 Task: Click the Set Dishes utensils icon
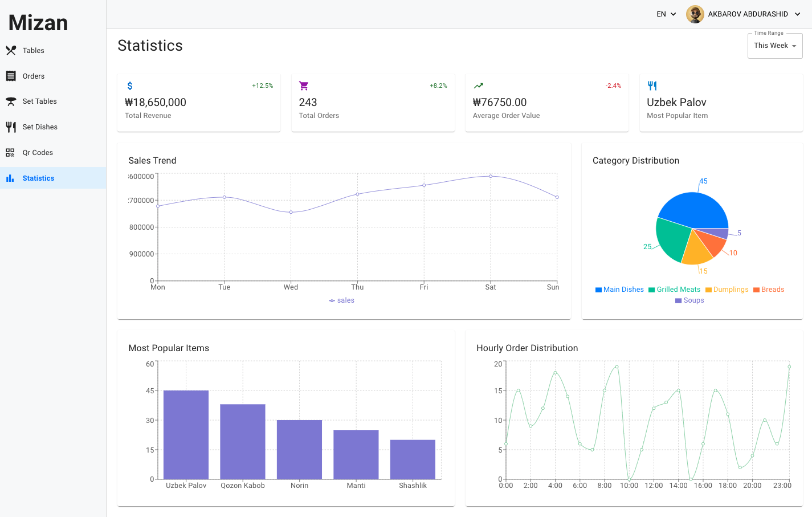(11, 127)
